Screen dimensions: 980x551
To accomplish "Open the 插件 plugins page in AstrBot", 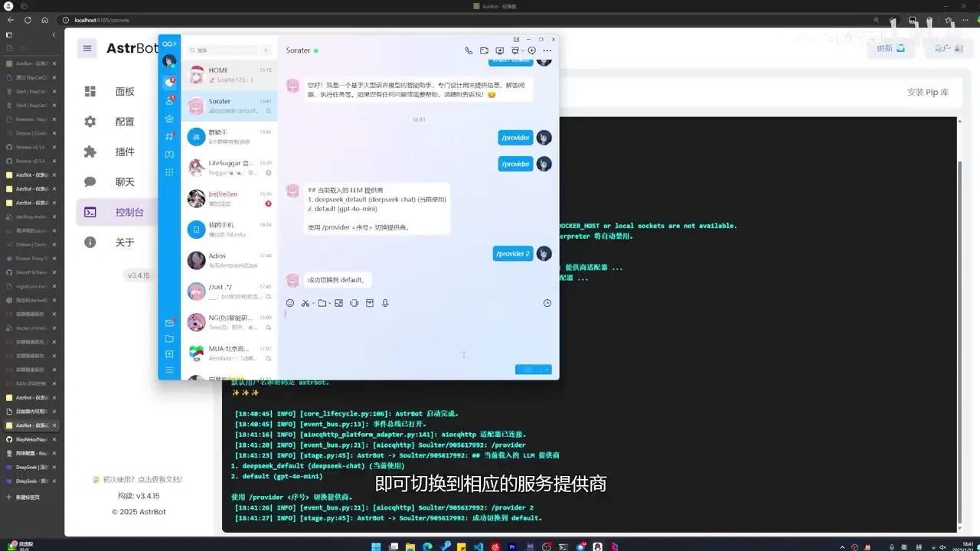I will [x=116, y=152].
